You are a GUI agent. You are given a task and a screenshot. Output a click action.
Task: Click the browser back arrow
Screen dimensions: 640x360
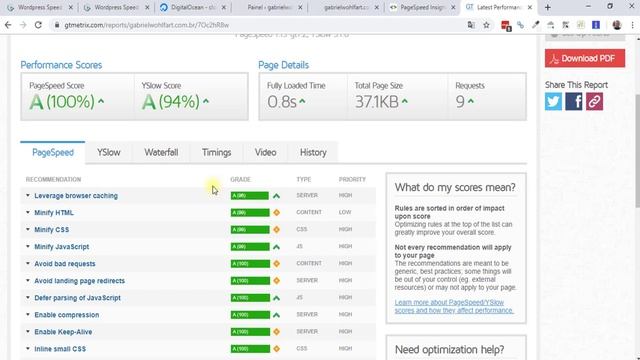click(8, 25)
